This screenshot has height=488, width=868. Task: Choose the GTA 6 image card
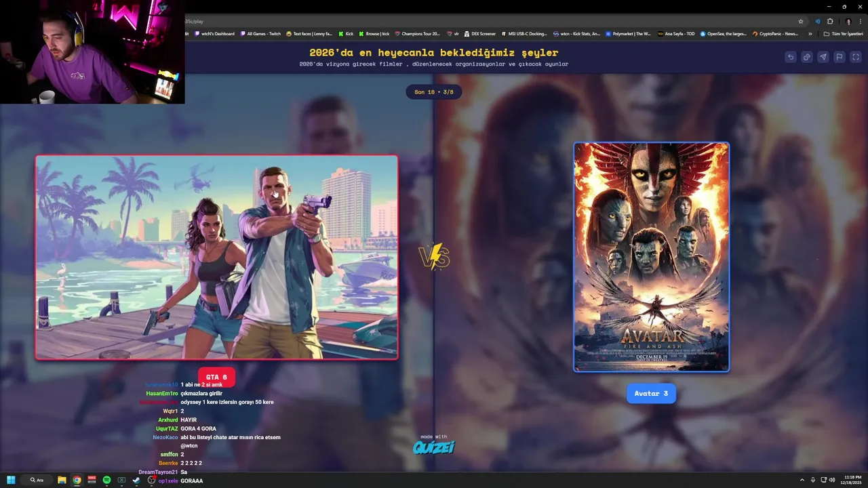point(217,257)
